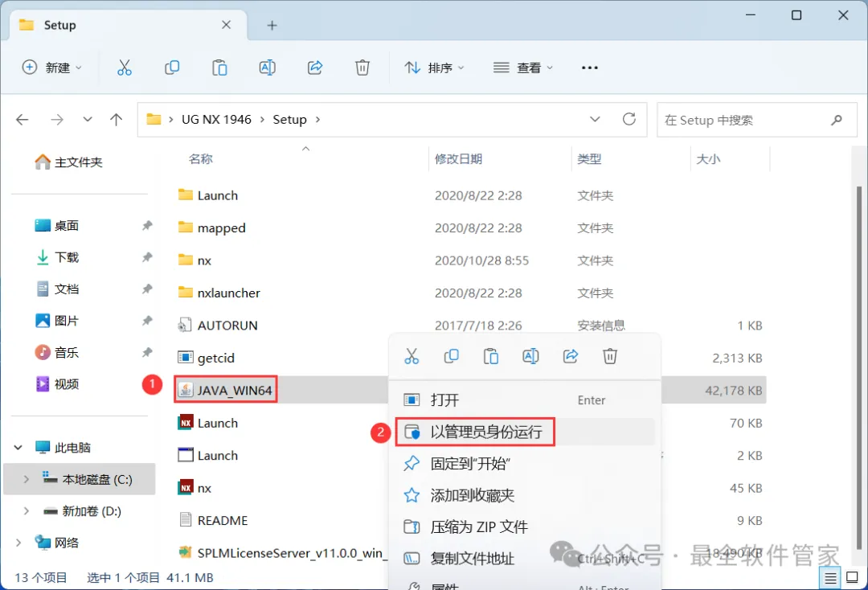The image size is (868, 590).
Task: Click the Paste icon in top toolbar
Action: point(219,68)
